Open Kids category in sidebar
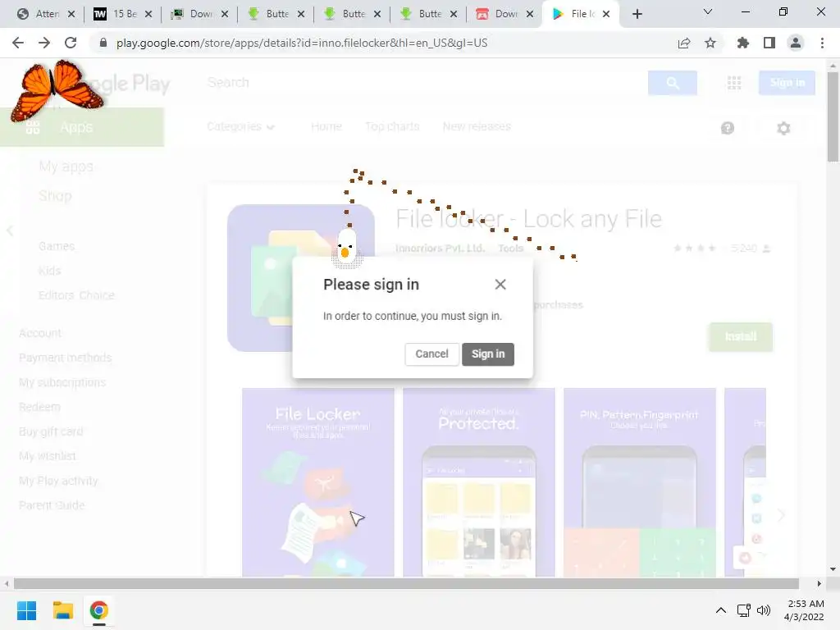This screenshot has width=840, height=630. click(49, 271)
